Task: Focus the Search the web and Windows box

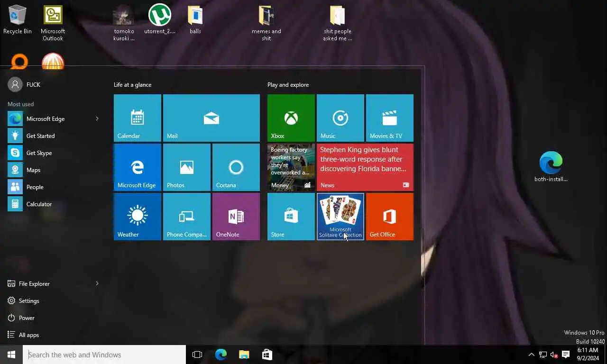Action: 104,355
